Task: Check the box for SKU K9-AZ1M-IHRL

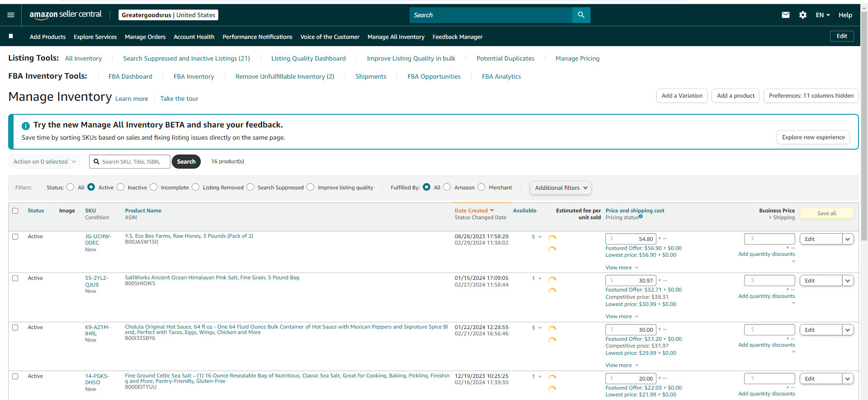Action: tap(15, 327)
